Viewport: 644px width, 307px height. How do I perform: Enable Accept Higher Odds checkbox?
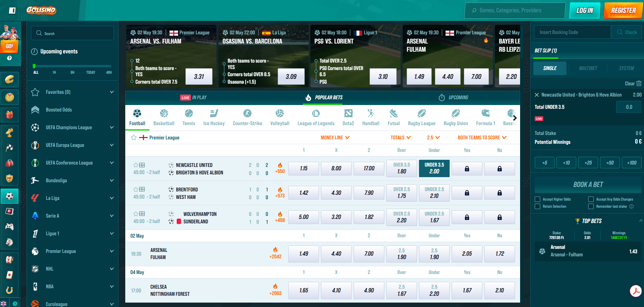pos(537,199)
